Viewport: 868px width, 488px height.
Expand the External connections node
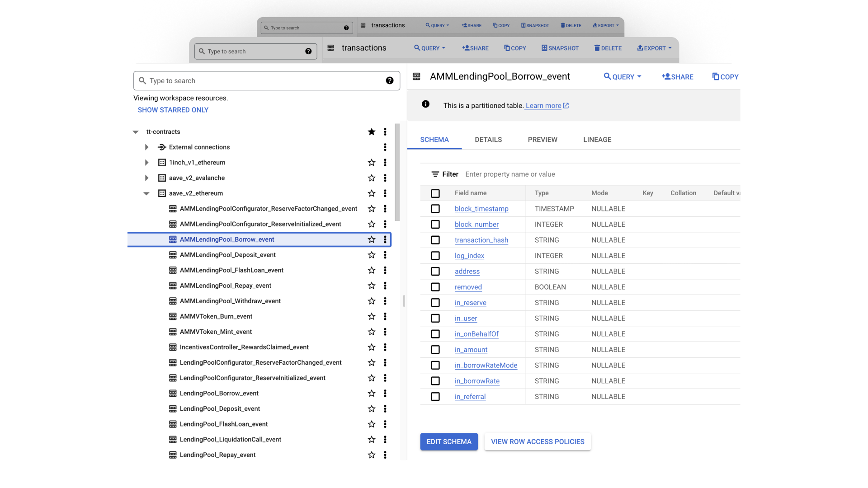tap(146, 147)
